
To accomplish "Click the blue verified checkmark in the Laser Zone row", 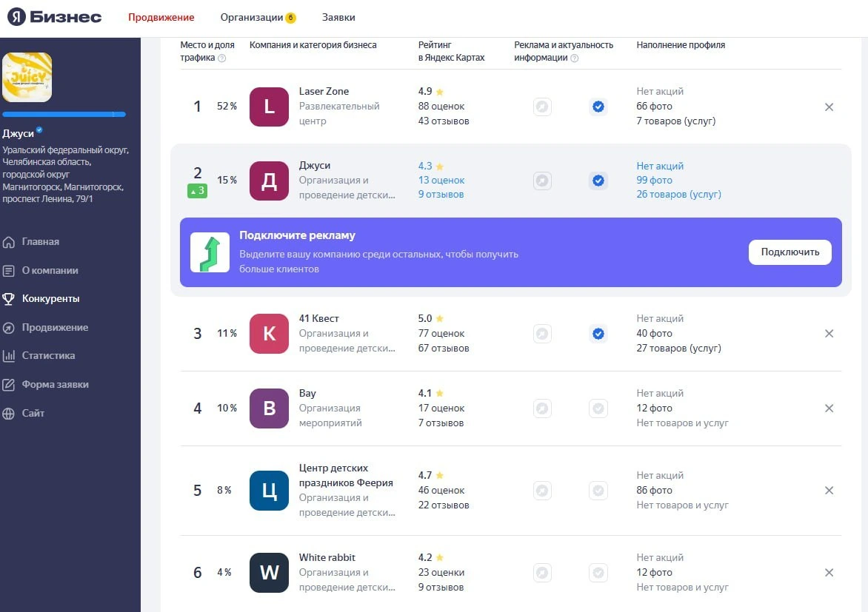I will point(598,107).
